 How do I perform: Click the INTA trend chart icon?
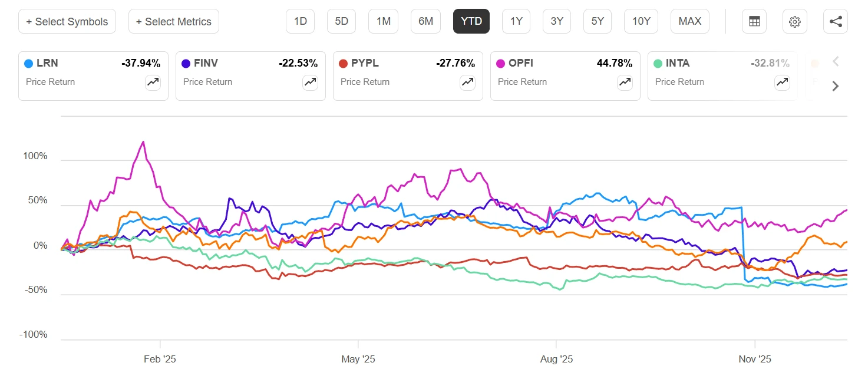[x=783, y=83]
